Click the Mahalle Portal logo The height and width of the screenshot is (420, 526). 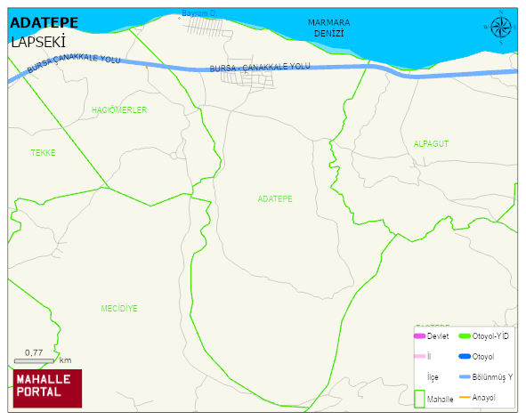click(47, 389)
